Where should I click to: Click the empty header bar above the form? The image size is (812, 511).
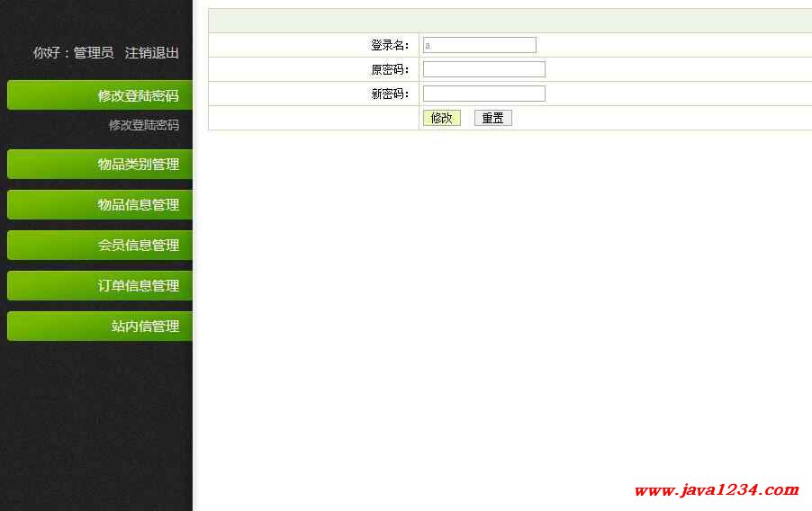510,21
